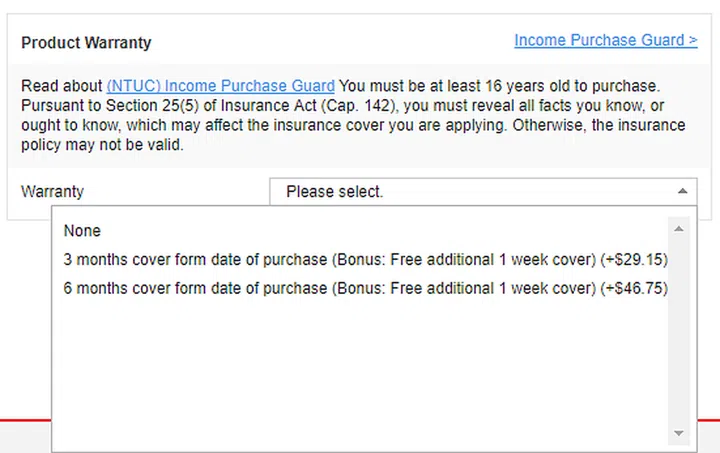The height and width of the screenshot is (453, 720).
Task: Click the options list scroll-down arrow
Action: click(679, 433)
